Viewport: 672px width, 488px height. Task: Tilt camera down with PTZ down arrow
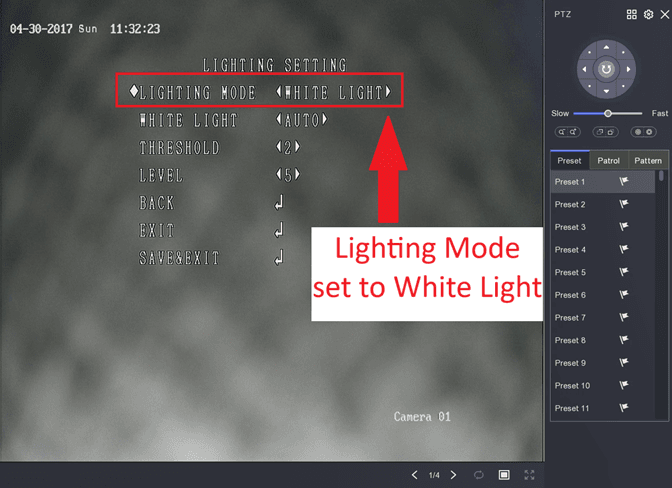pos(606,91)
